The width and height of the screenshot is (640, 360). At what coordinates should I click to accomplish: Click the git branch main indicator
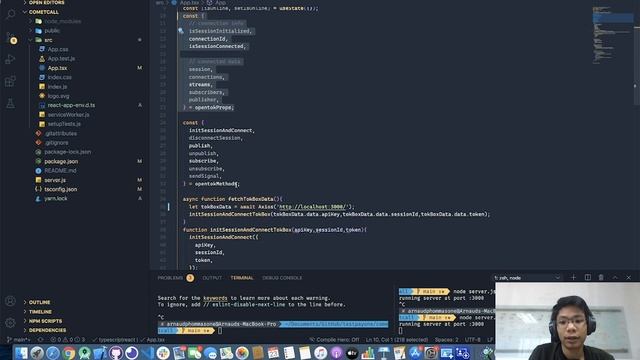(x=18, y=340)
